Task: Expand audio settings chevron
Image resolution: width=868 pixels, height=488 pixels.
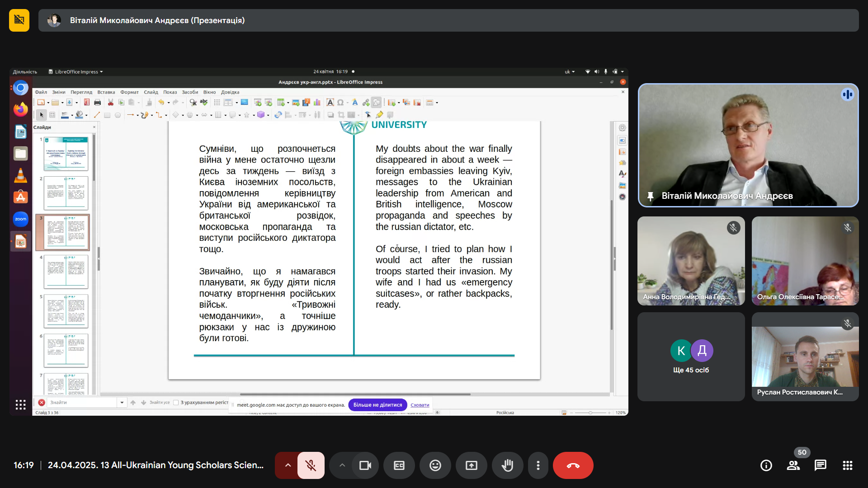Action: tap(288, 465)
